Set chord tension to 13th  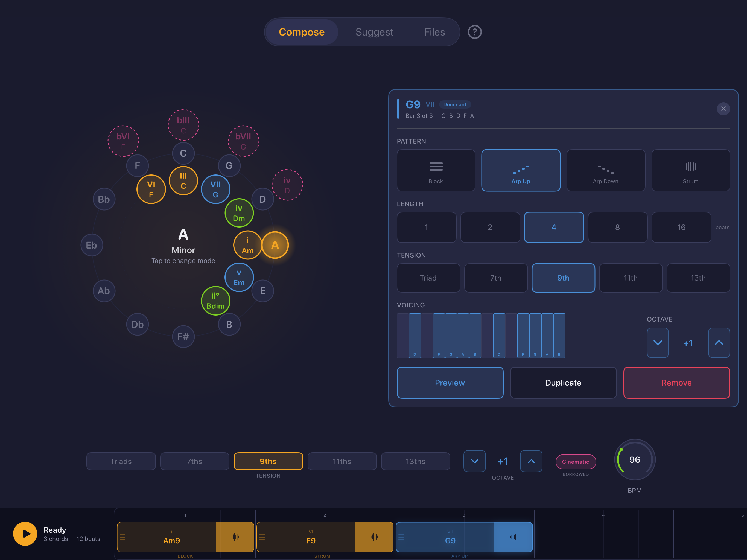click(698, 278)
